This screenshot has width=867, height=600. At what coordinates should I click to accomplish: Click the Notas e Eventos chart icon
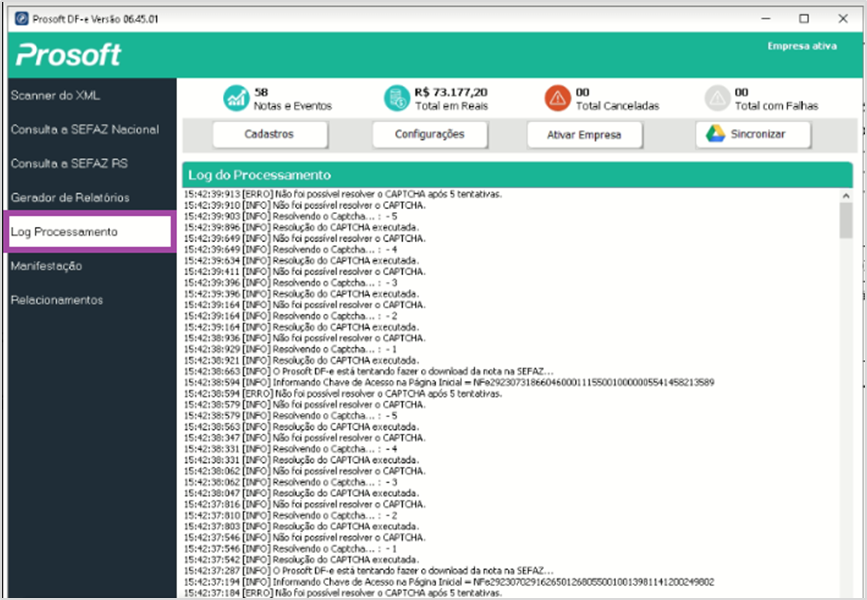coord(236,98)
